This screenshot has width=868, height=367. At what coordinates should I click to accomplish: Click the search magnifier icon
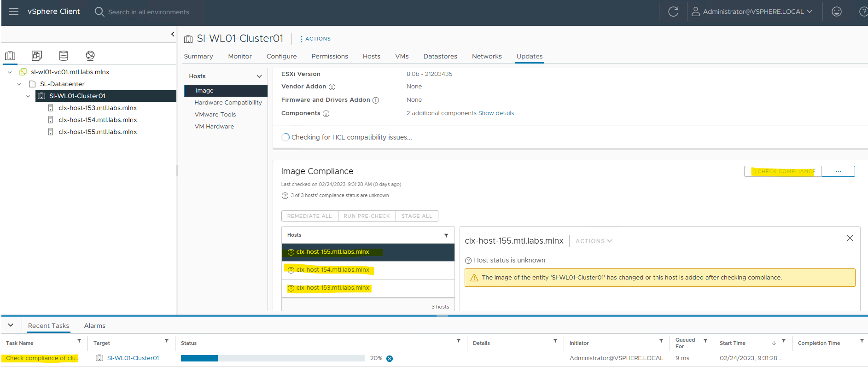coord(99,12)
